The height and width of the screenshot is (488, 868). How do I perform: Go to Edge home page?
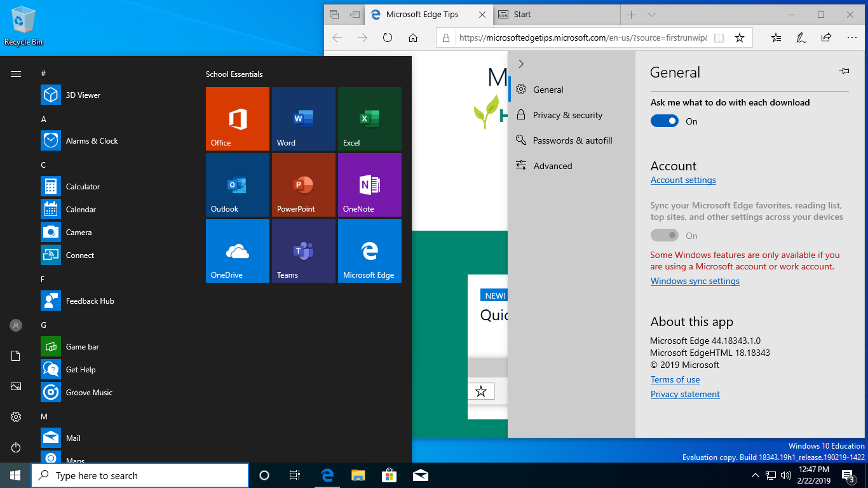pyautogui.click(x=413, y=38)
